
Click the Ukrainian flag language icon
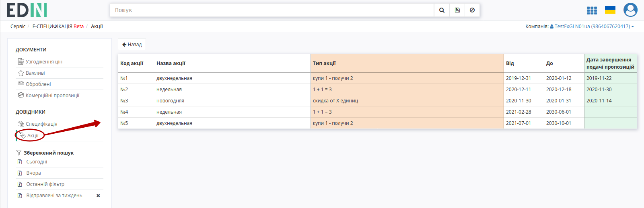click(x=610, y=10)
